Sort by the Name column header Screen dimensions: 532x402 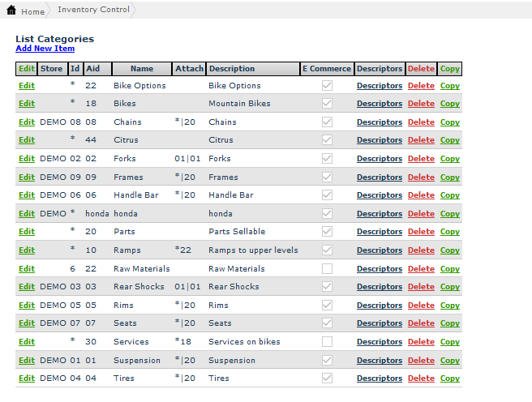(142, 69)
